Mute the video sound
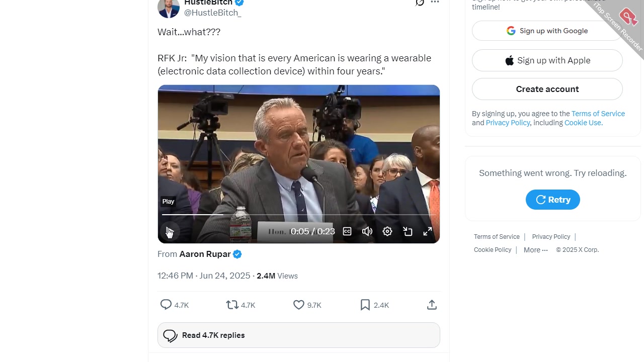 point(367,231)
